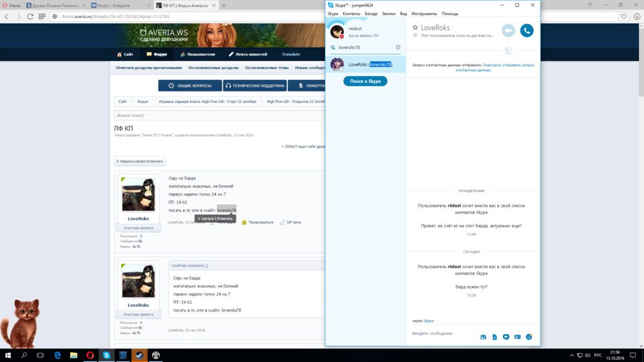Open the Opera Меню dropdown
The width and height of the screenshot is (644, 362).
11,5
